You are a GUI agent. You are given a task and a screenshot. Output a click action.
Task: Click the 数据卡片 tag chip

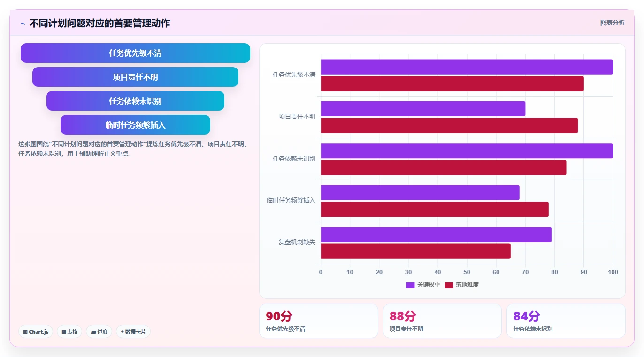133,332
